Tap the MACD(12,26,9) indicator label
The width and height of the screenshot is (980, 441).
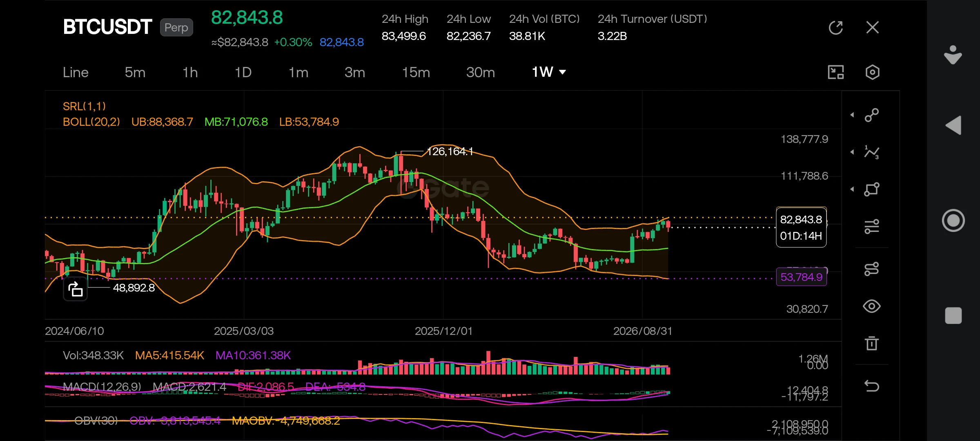(x=102, y=387)
